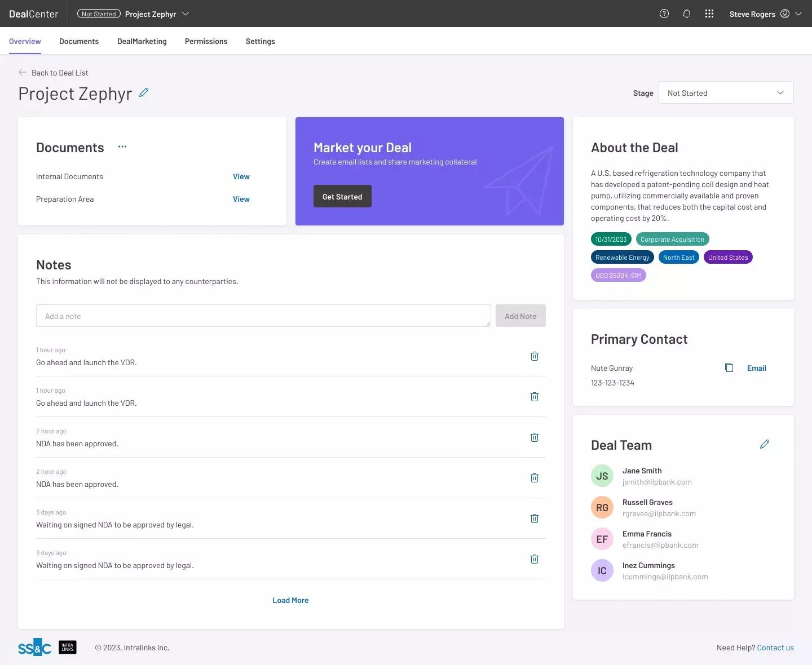
Task: Open the apps grid launcher
Action: [x=709, y=14]
